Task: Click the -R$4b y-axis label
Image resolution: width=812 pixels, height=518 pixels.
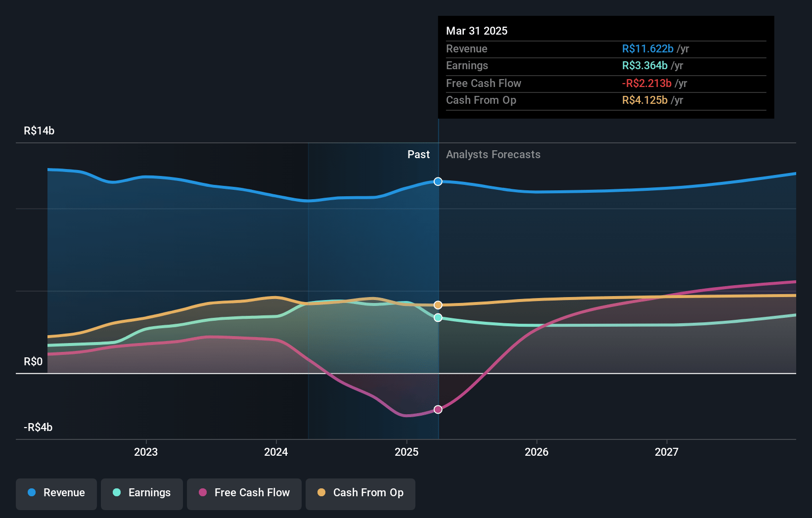Action: pos(38,427)
